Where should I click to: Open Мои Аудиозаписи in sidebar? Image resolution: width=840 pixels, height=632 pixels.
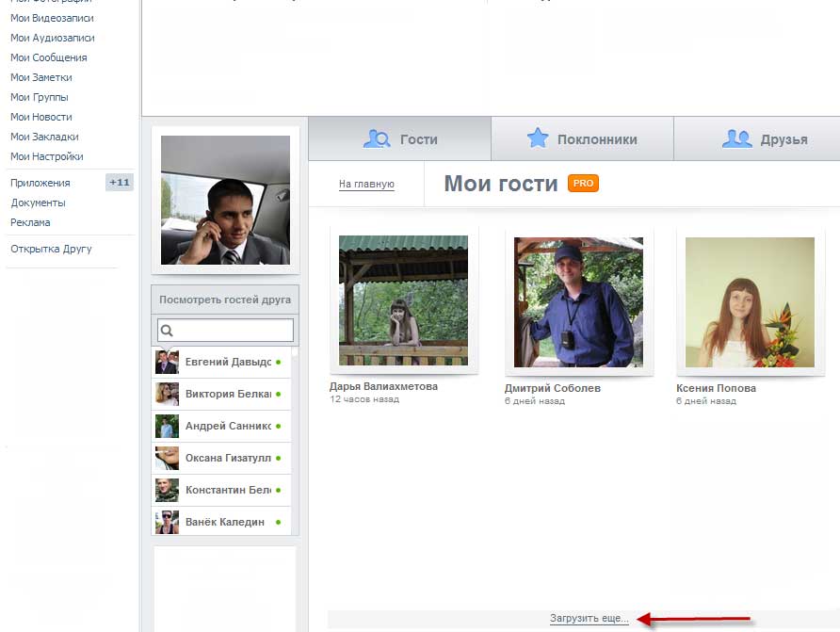53,38
